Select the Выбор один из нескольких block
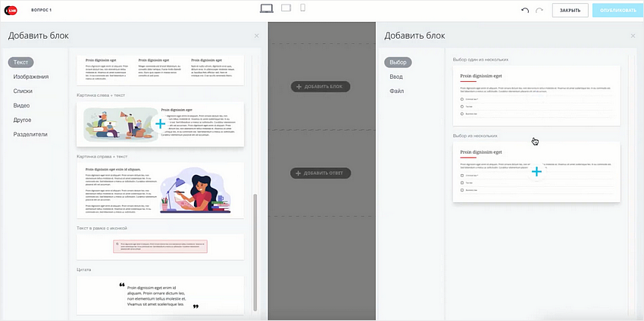This screenshot has width=644, height=321. pyautogui.click(x=536, y=95)
